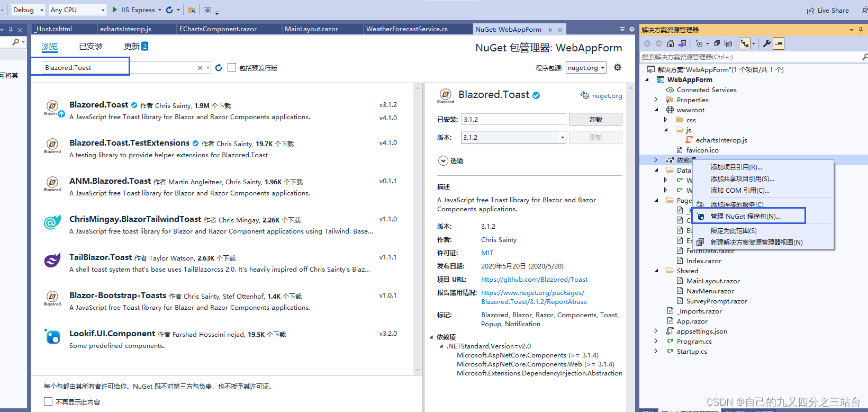Image resolution: width=868 pixels, height=412 pixels.
Task: Click the browser refresh icon in top toolbar
Action: pos(169,10)
